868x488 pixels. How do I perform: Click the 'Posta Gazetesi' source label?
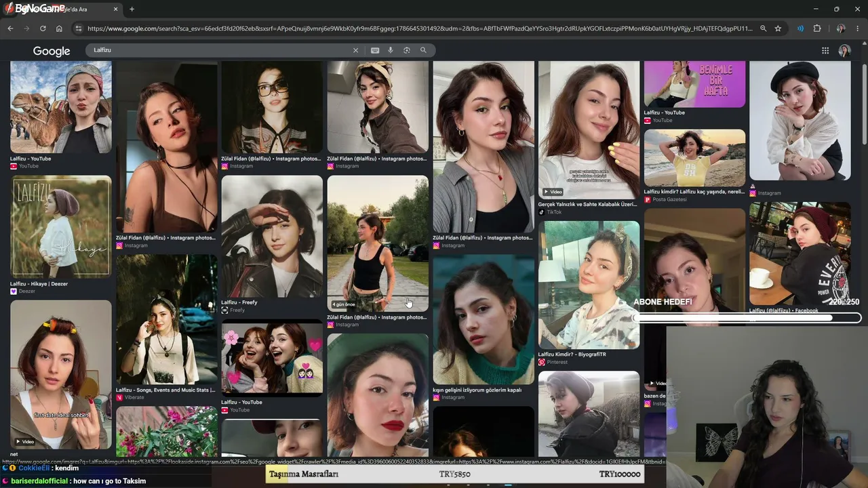(669, 200)
